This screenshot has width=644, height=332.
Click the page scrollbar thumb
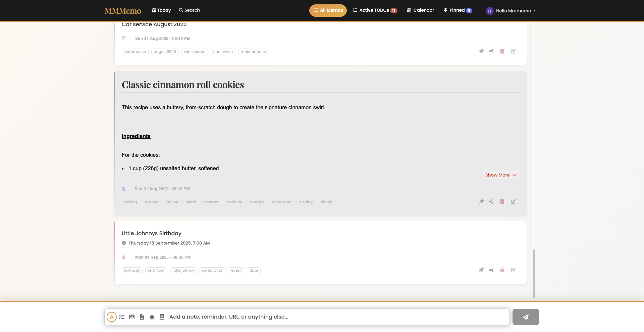pos(533,273)
